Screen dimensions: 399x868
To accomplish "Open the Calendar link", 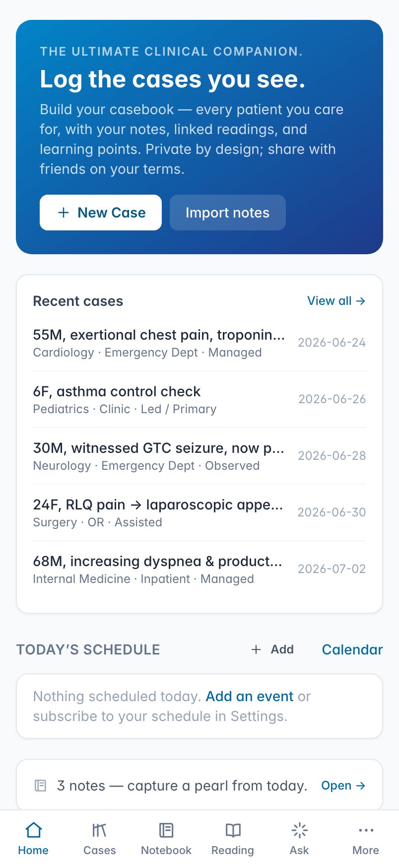I will (352, 650).
